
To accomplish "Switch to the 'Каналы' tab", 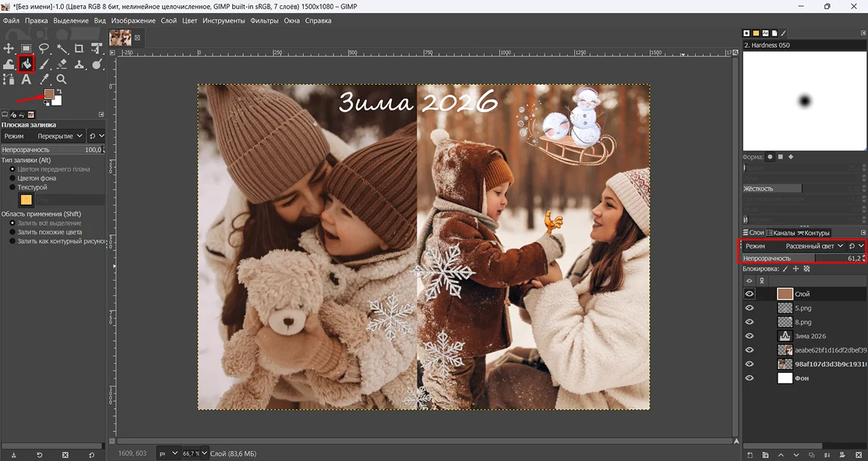I will pyautogui.click(x=783, y=233).
